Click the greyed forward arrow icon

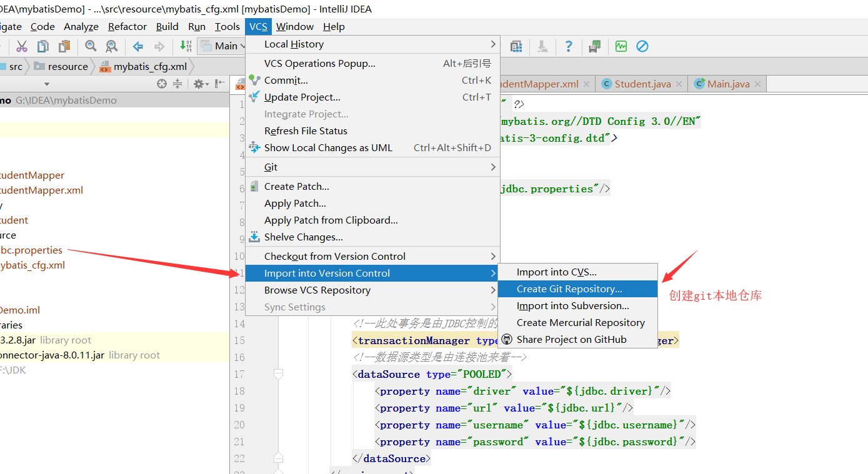pos(159,46)
